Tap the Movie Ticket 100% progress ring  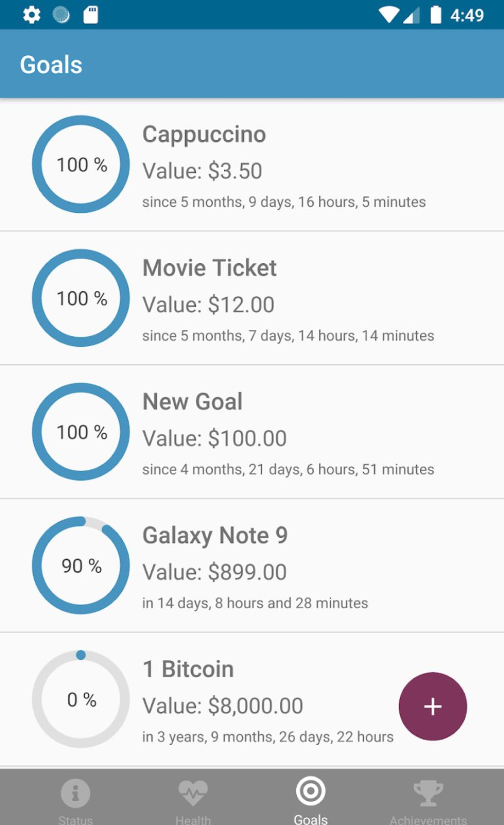pos(81,298)
